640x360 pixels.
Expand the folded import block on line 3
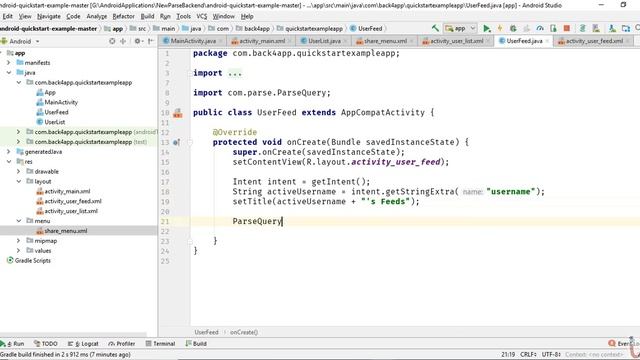[235, 73]
